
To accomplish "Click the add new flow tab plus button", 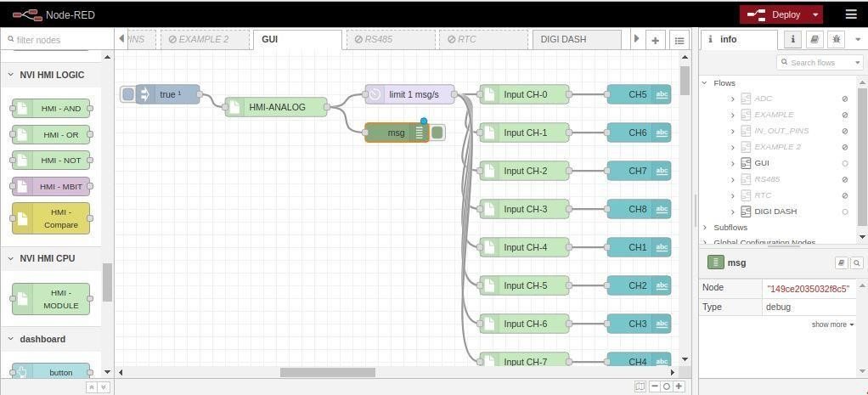I will click(655, 40).
